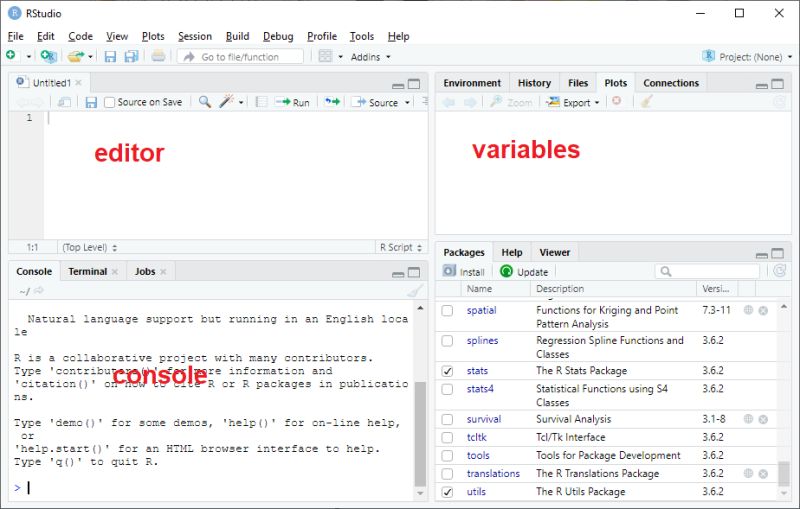Uncheck the utils package checkbox
The width and height of the screenshot is (800, 509).
coord(447,492)
